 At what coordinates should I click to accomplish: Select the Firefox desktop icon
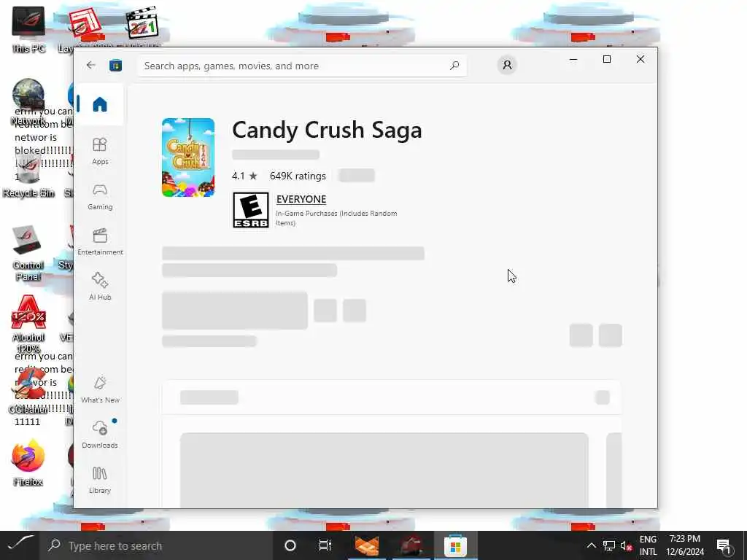(28, 463)
